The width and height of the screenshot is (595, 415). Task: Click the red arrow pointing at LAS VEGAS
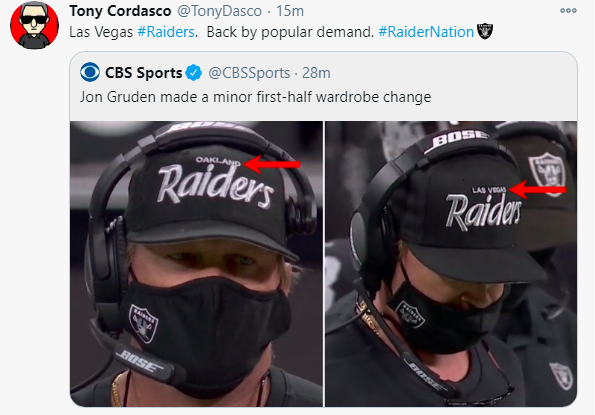pyautogui.click(x=537, y=189)
